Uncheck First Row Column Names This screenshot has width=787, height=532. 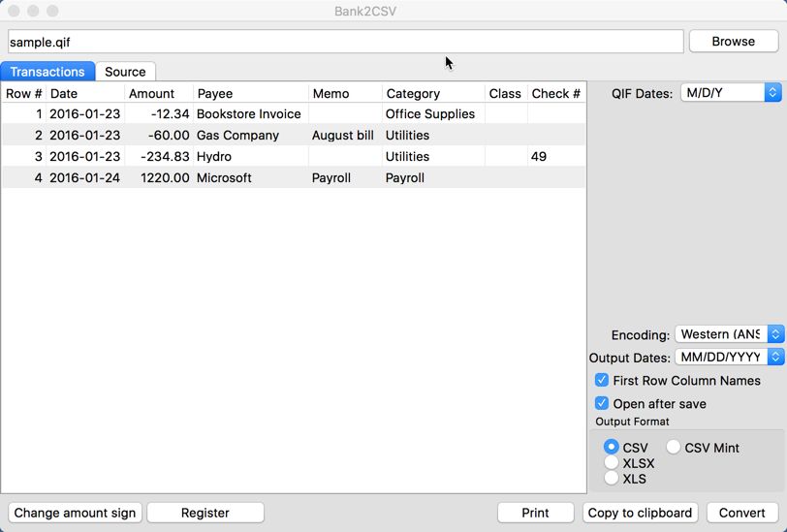click(601, 381)
